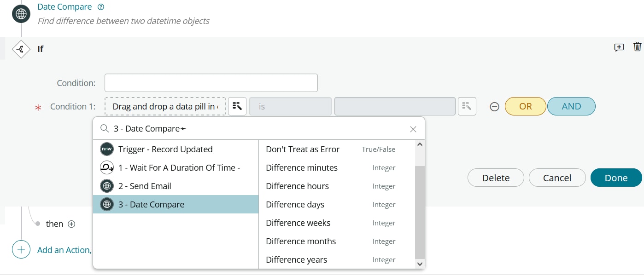The image size is (644, 276).
Task: Click the If flow logic diamond icon
Action: (21, 49)
